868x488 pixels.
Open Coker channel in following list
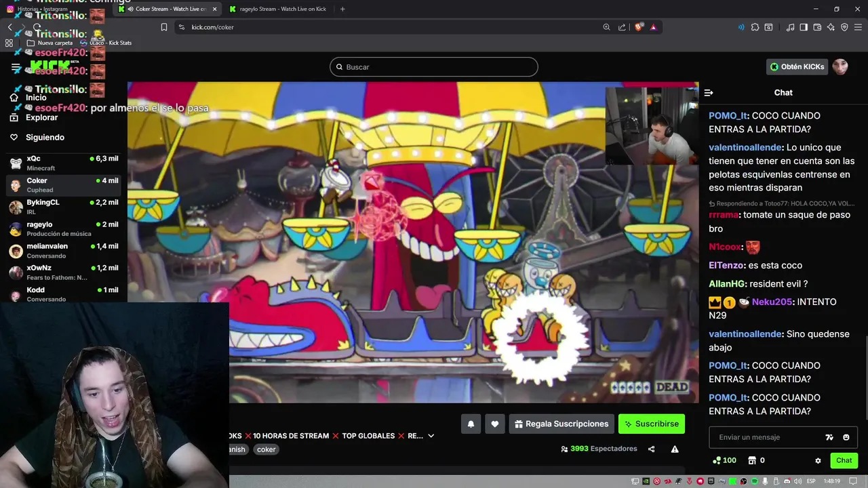tap(64, 185)
